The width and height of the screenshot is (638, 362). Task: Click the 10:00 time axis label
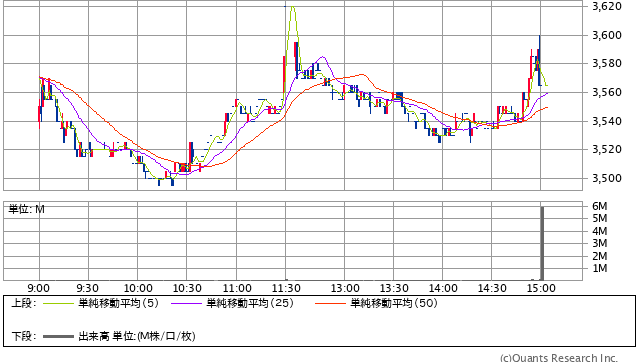click(x=138, y=288)
